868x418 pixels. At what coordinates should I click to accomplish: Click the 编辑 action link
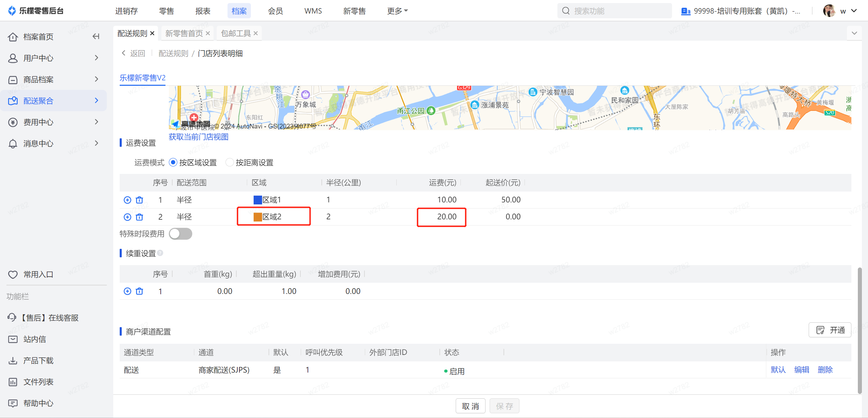click(802, 370)
